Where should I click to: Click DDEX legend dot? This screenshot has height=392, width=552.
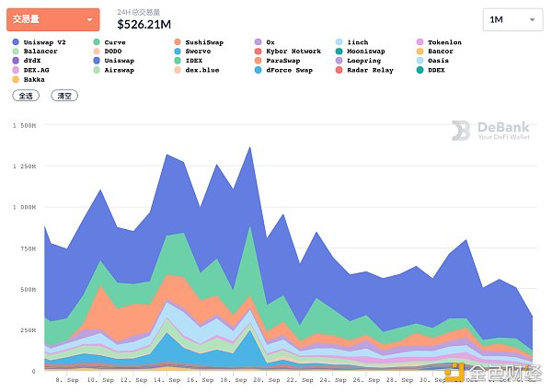click(420, 70)
